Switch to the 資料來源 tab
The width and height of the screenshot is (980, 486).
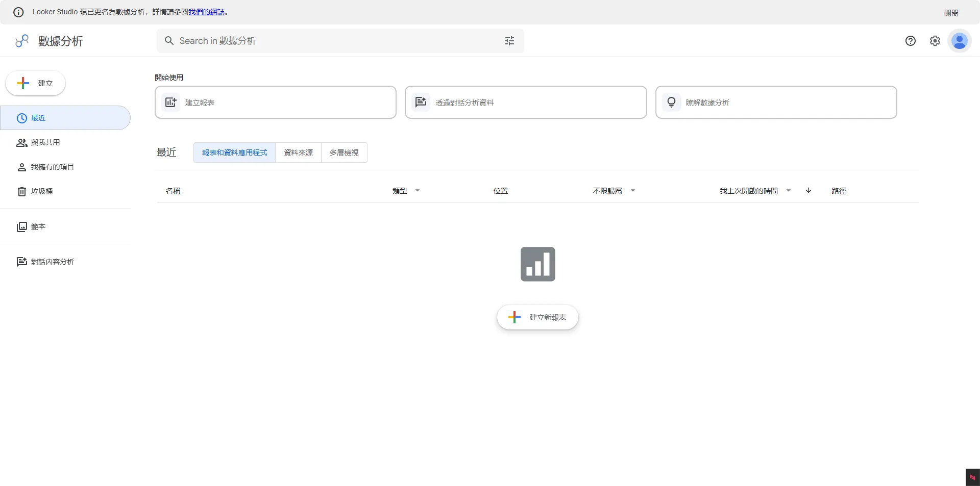pos(298,152)
